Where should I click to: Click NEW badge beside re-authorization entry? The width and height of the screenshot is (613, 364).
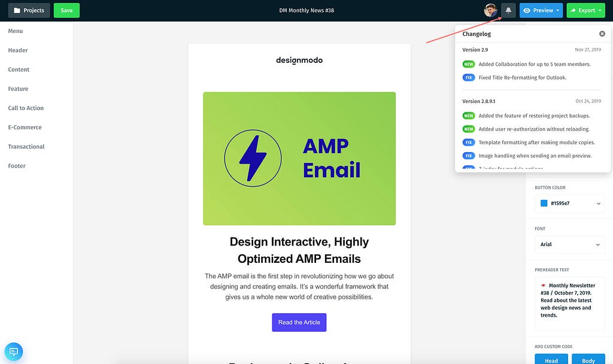(x=469, y=129)
